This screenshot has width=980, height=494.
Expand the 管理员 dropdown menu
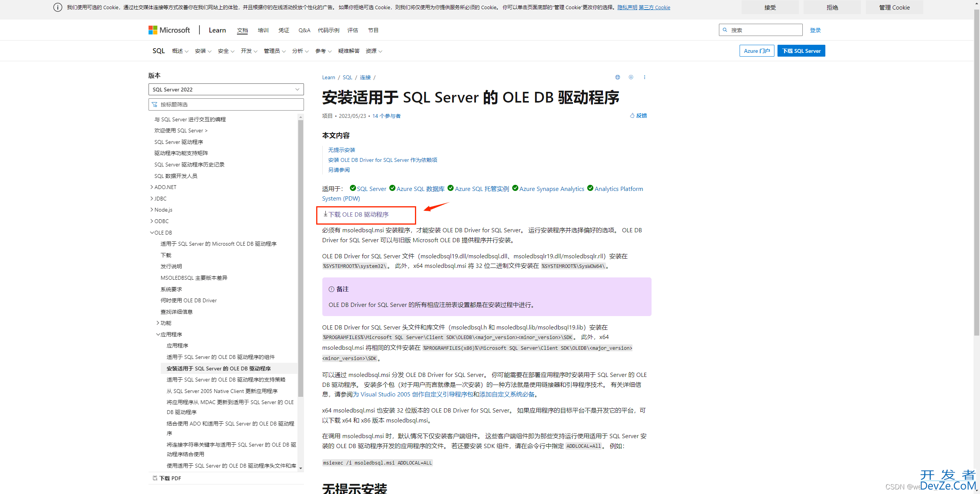point(275,51)
